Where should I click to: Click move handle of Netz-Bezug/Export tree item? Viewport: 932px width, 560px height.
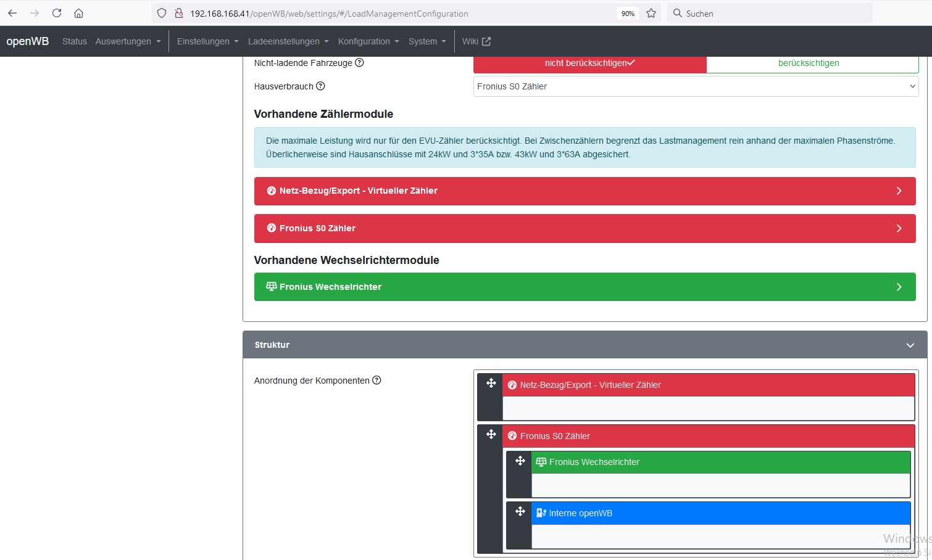(x=491, y=383)
